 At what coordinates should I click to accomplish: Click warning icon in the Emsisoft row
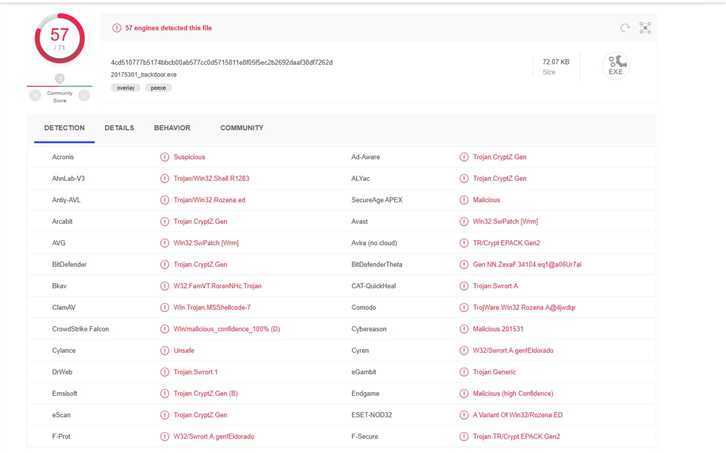[x=164, y=394]
